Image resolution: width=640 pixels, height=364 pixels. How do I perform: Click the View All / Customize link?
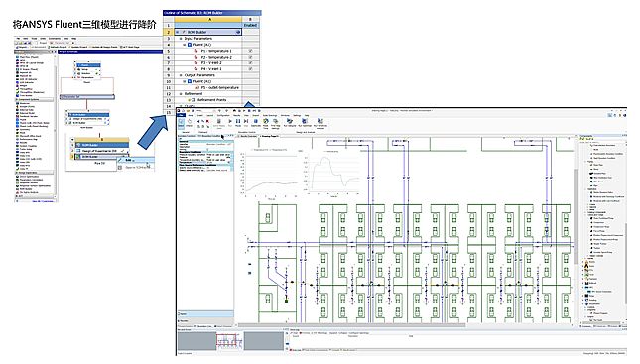pos(43,201)
